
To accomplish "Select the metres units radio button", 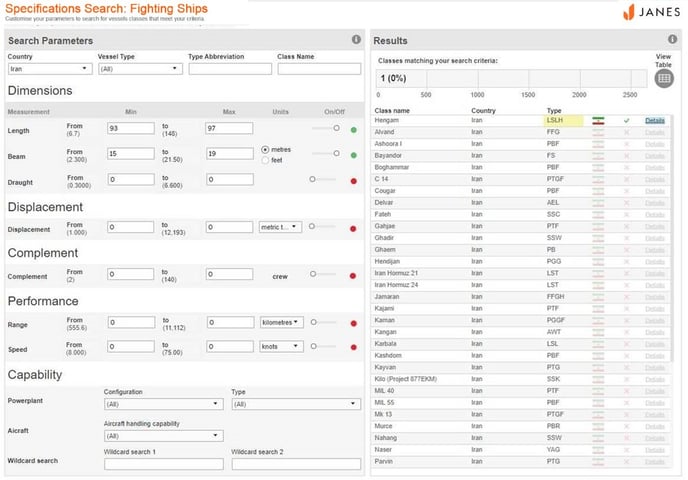I will click(x=264, y=149).
